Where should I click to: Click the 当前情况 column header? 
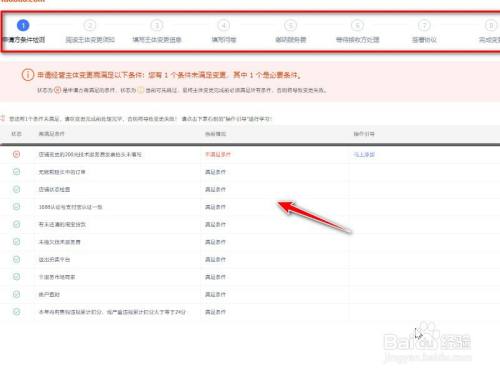[215, 134]
